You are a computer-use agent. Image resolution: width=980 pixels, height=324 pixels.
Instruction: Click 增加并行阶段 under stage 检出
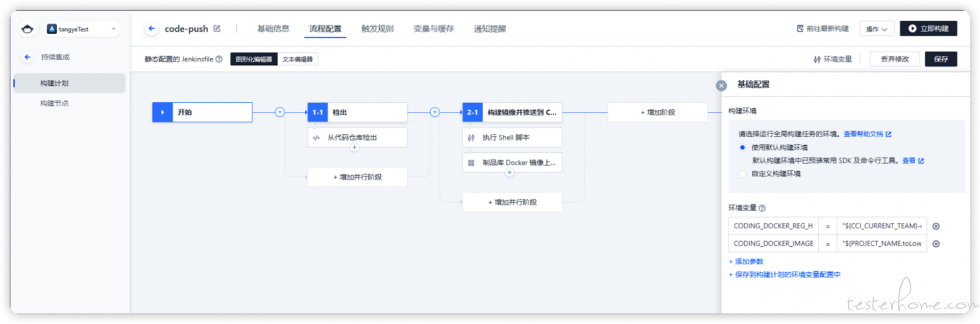click(357, 177)
